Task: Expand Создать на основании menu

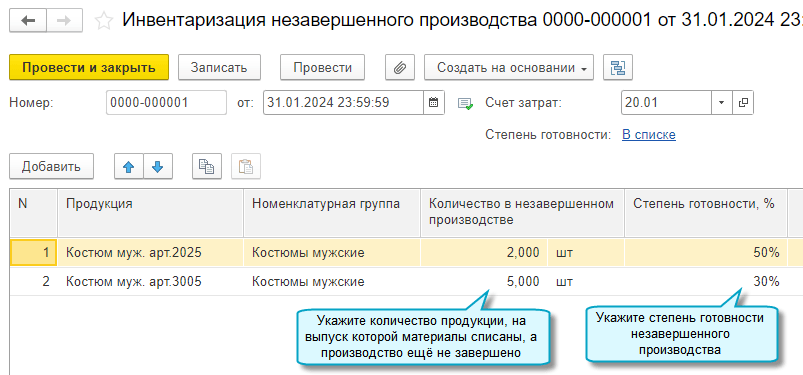Action: (509, 67)
